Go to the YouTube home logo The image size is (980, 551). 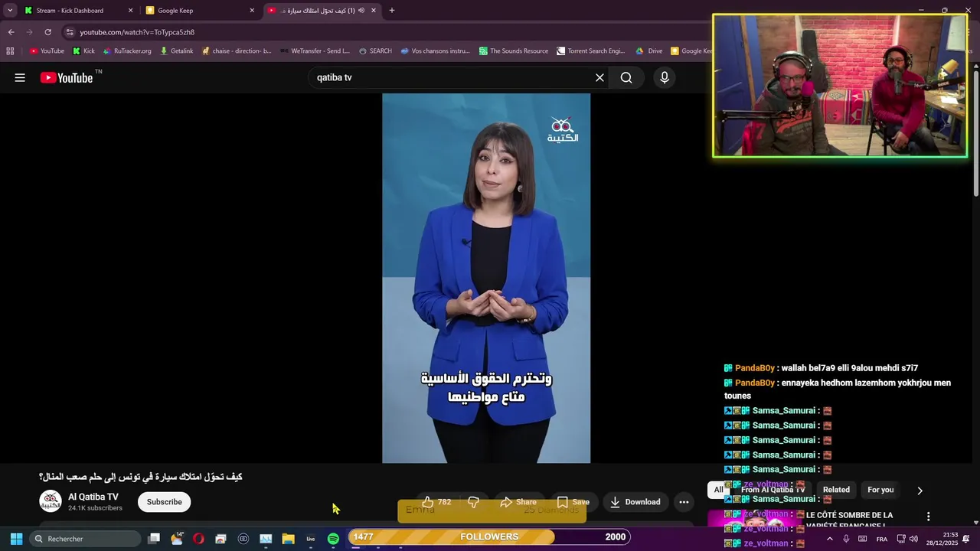point(67,77)
